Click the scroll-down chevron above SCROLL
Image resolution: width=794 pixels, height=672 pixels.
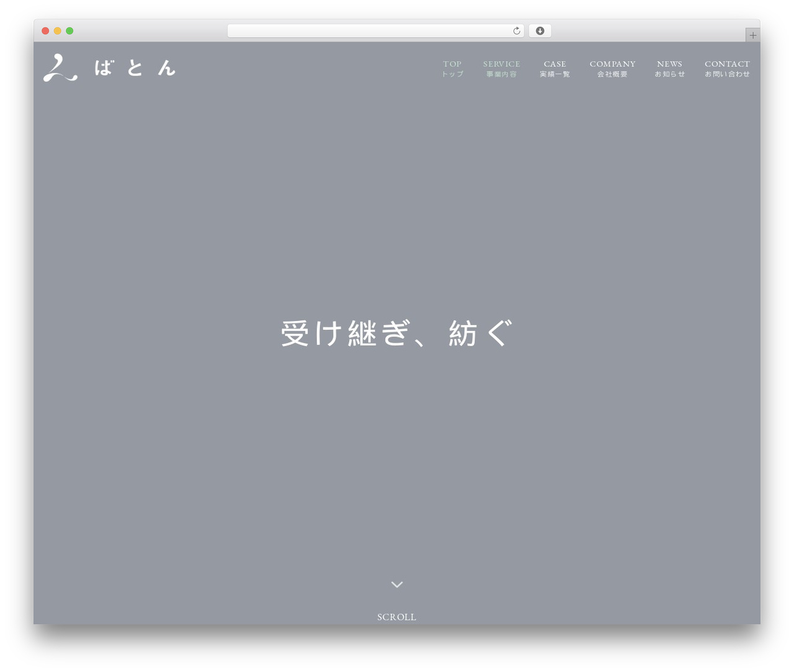397,585
